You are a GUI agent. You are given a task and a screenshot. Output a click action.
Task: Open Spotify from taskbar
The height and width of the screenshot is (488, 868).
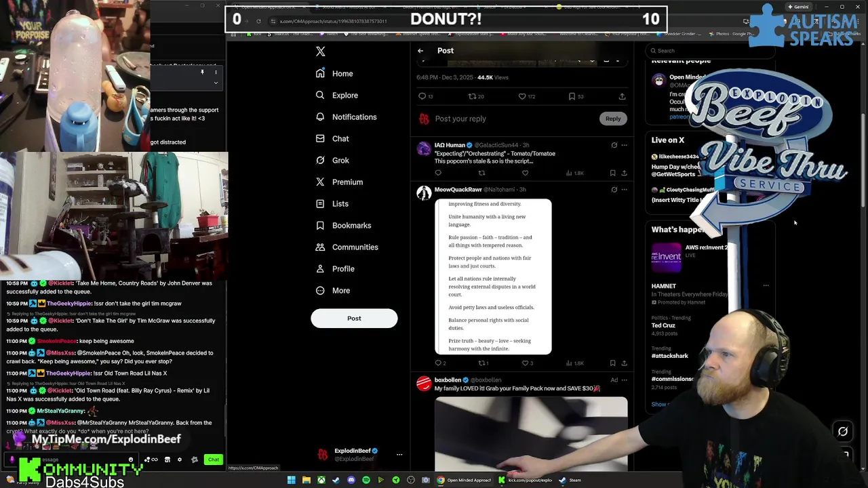[366, 480]
